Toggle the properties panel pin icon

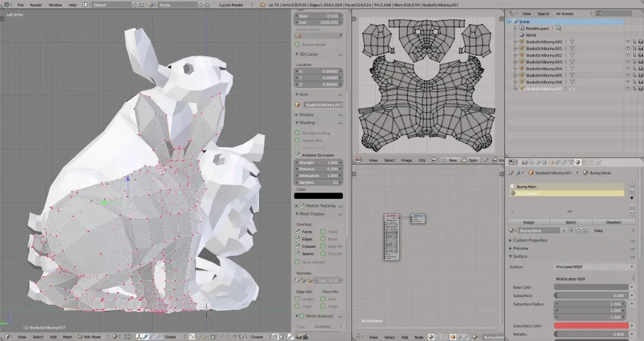pyautogui.click(x=510, y=173)
